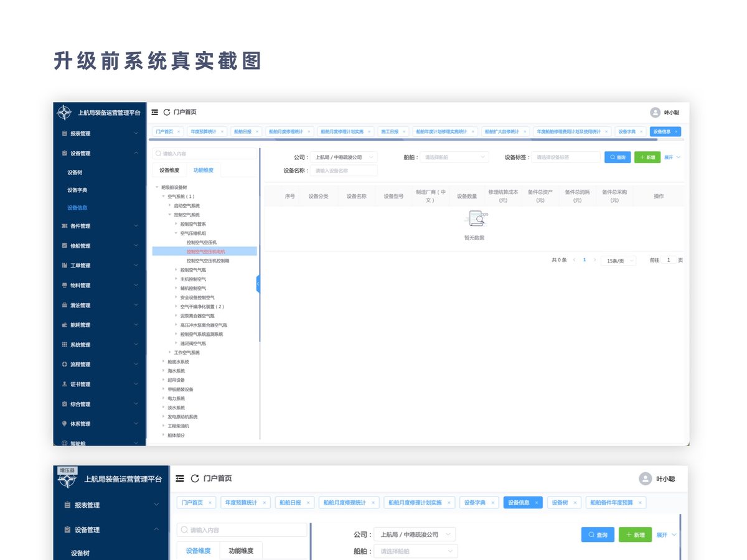Close the 施工日报 tab via its x
The width and height of the screenshot is (747, 560).
pos(405,132)
